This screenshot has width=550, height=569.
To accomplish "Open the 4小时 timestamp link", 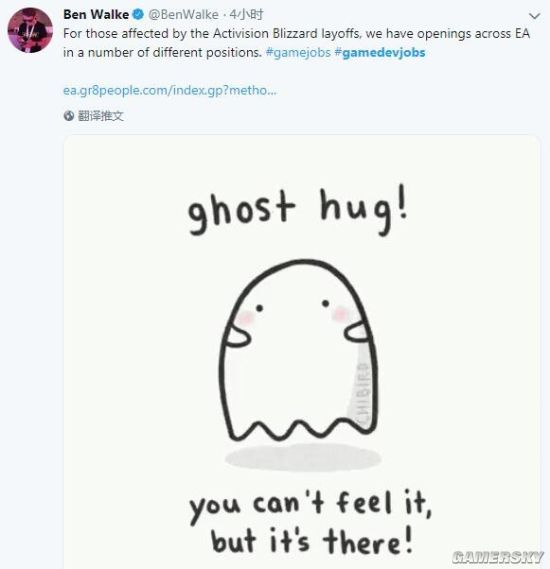I will (x=246, y=15).
